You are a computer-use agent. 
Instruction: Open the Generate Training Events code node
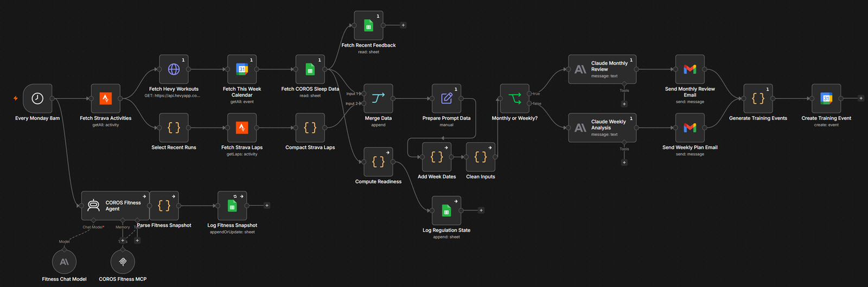click(x=758, y=98)
